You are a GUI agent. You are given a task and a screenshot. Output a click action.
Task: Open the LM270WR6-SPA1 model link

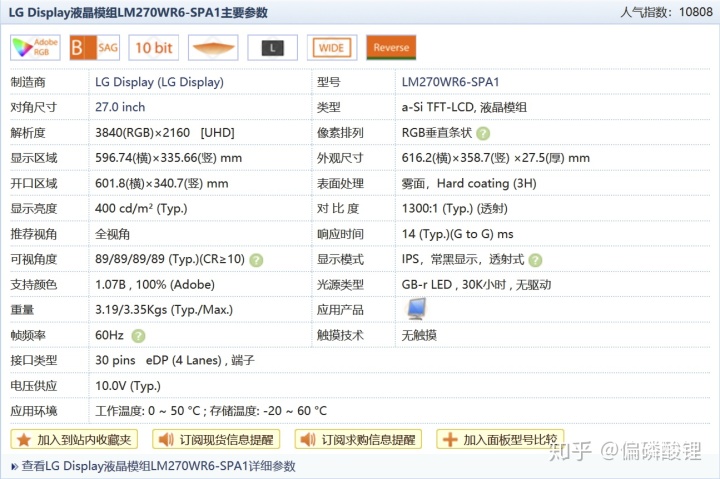click(x=450, y=82)
